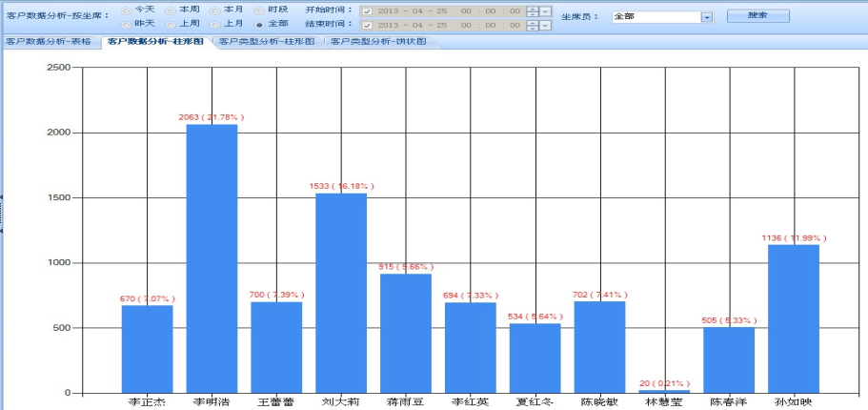Open the 客户类型分析-饼状图 tab
The image size is (868, 410).
coord(377,42)
